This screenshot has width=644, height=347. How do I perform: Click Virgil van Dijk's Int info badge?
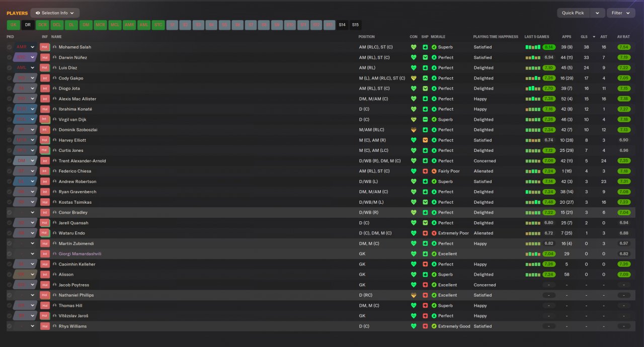coord(45,120)
